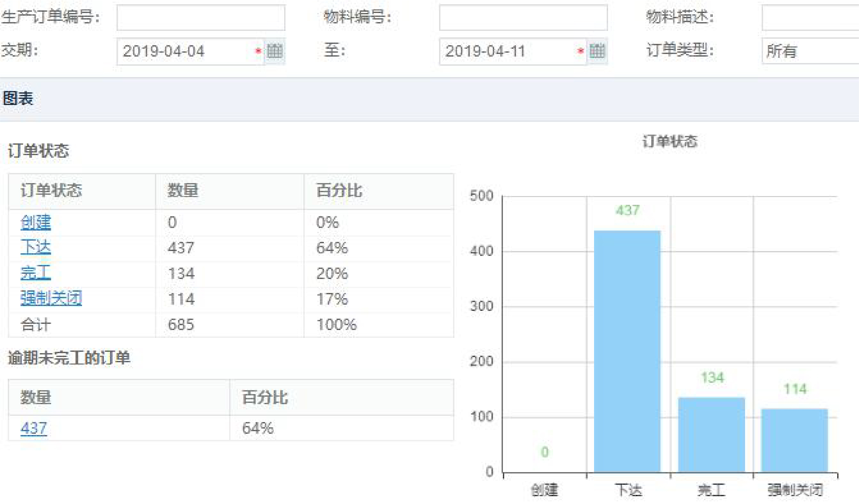Open calendar picker for 至 end date
Viewport: 859px width, 504px height.
pos(597,51)
